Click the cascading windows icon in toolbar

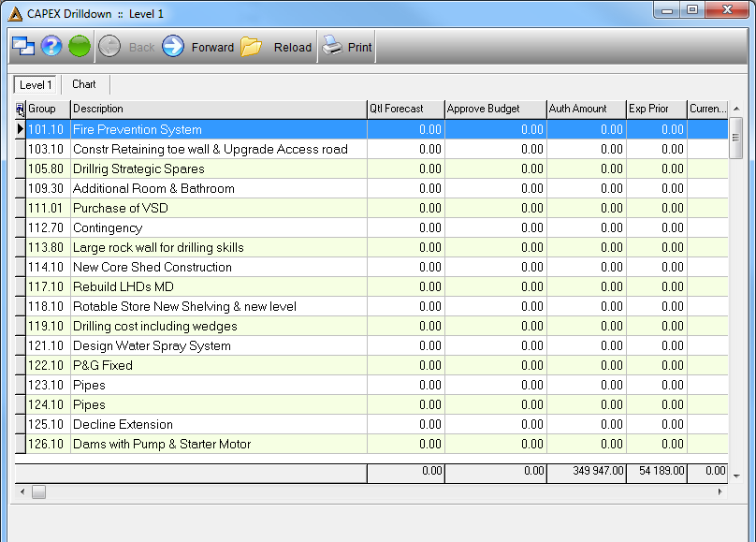[x=23, y=47]
